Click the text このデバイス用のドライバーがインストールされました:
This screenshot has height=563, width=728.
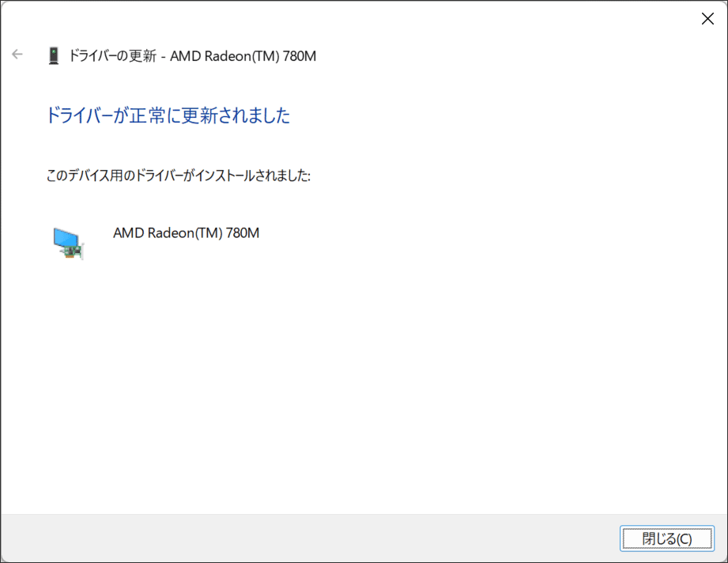179,176
